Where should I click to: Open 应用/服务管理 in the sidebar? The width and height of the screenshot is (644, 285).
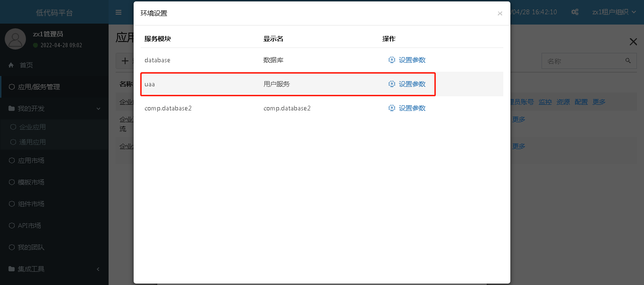39,87
